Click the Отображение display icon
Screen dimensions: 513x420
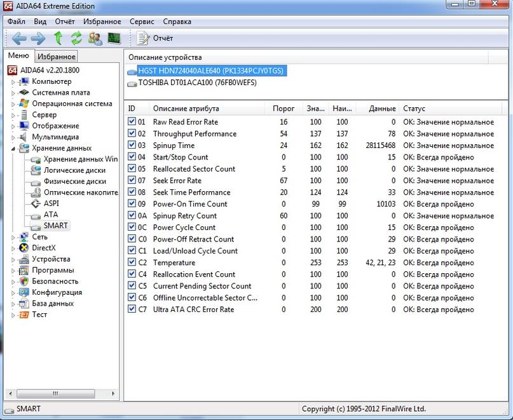click(x=24, y=126)
